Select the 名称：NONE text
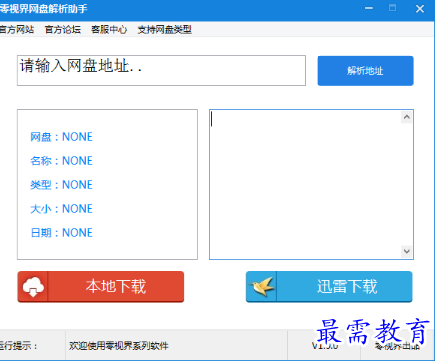Screen dimensions: 438x363 pos(61,161)
